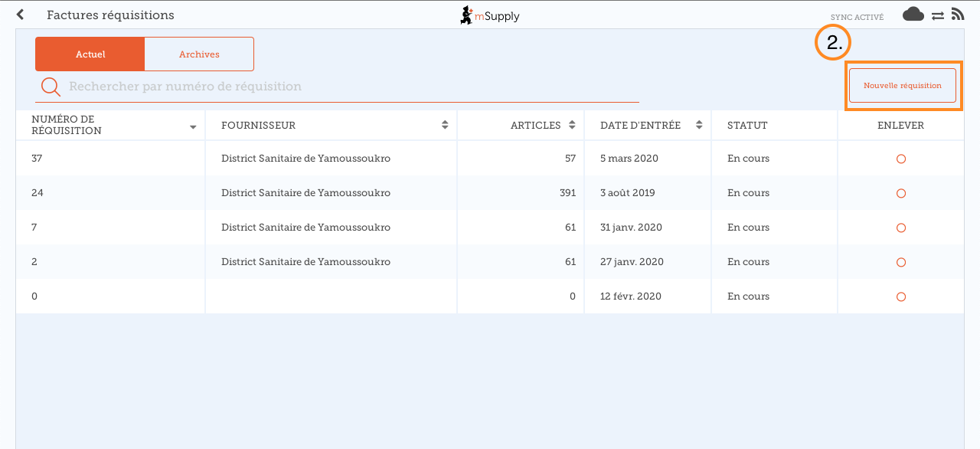Click the cloud sync icon
980x449 pixels.
pos(913,15)
